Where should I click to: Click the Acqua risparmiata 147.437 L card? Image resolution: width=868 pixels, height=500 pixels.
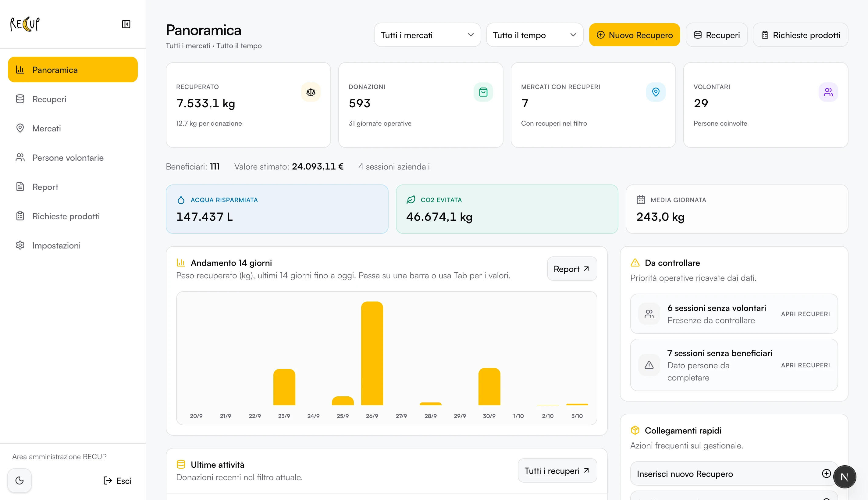point(277,209)
